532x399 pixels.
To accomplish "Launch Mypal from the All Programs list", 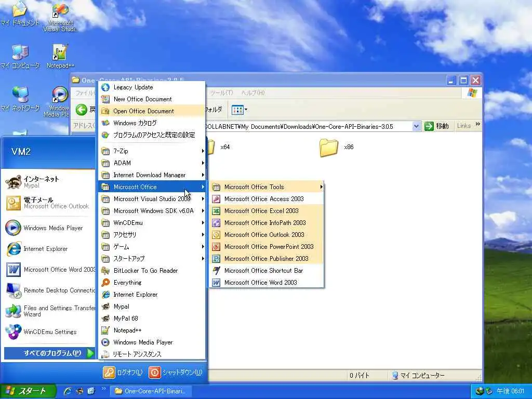I will coord(152,307).
